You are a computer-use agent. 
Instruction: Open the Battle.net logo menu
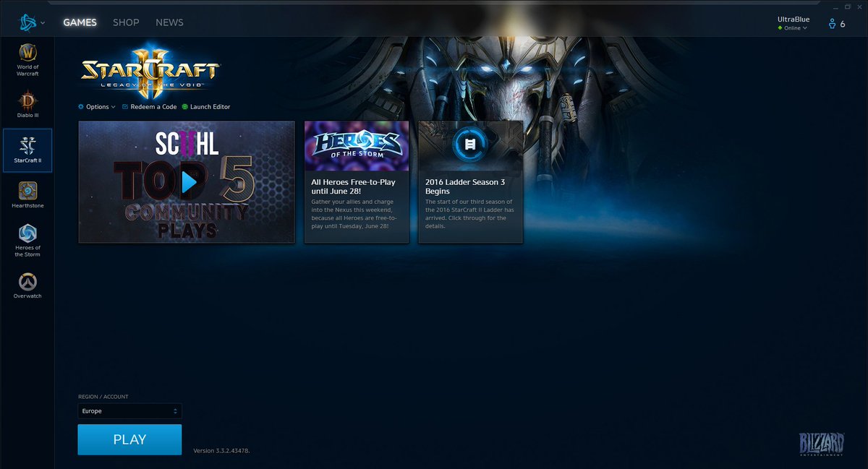point(32,22)
